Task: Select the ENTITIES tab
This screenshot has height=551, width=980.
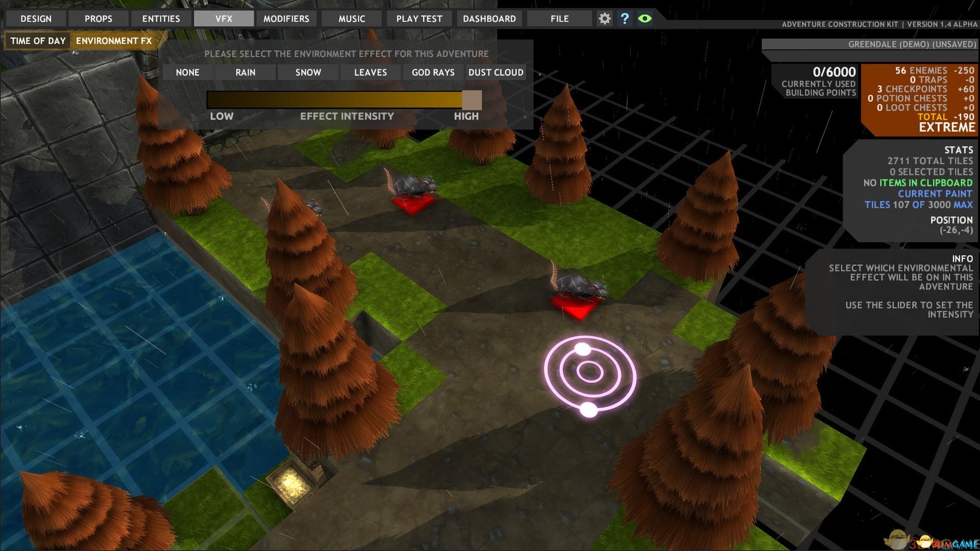Action: tap(161, 19)
